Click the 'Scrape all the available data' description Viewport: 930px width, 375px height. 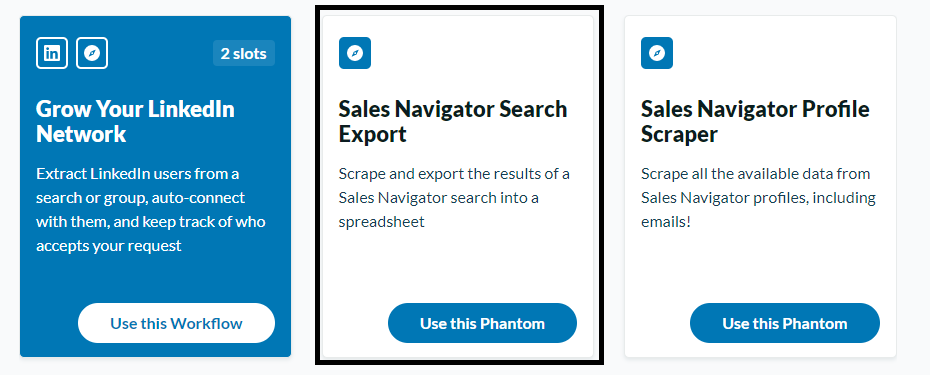759,198
